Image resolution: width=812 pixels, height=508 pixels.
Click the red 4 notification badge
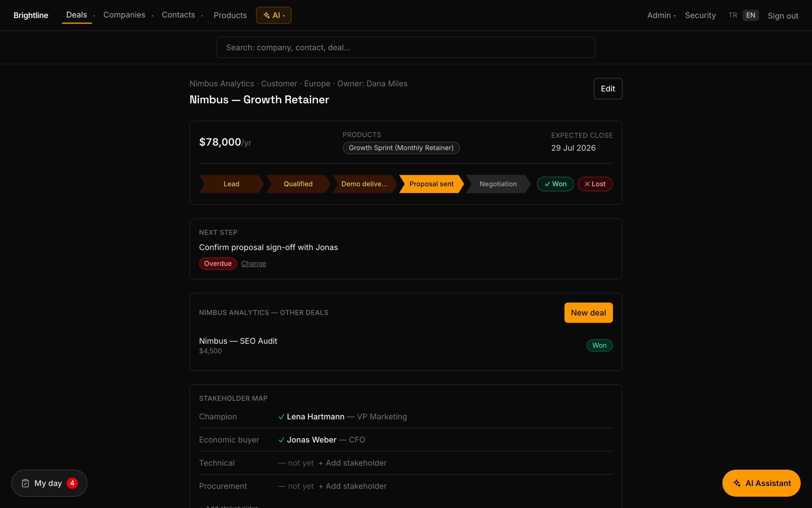[72, 483]
